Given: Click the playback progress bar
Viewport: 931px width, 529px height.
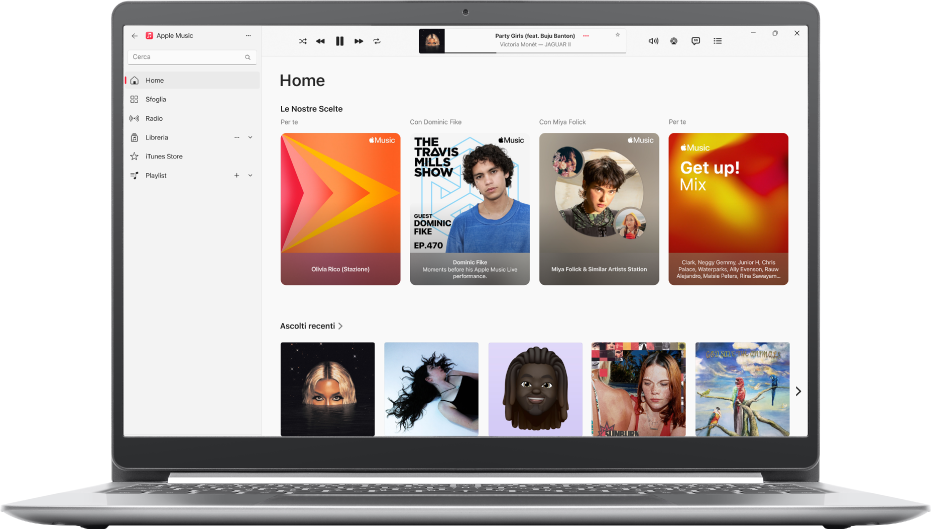Looking at the screenshot, I should coord(536,52).
